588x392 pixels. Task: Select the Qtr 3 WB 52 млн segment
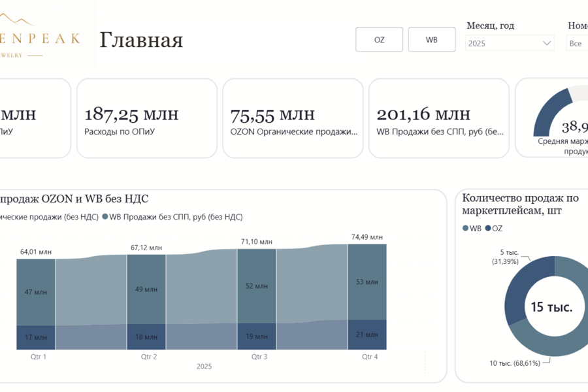(x=257, y=286)
